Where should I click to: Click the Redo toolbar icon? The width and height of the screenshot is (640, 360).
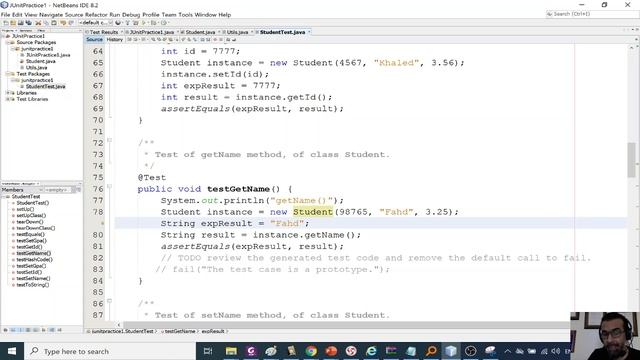71,23
